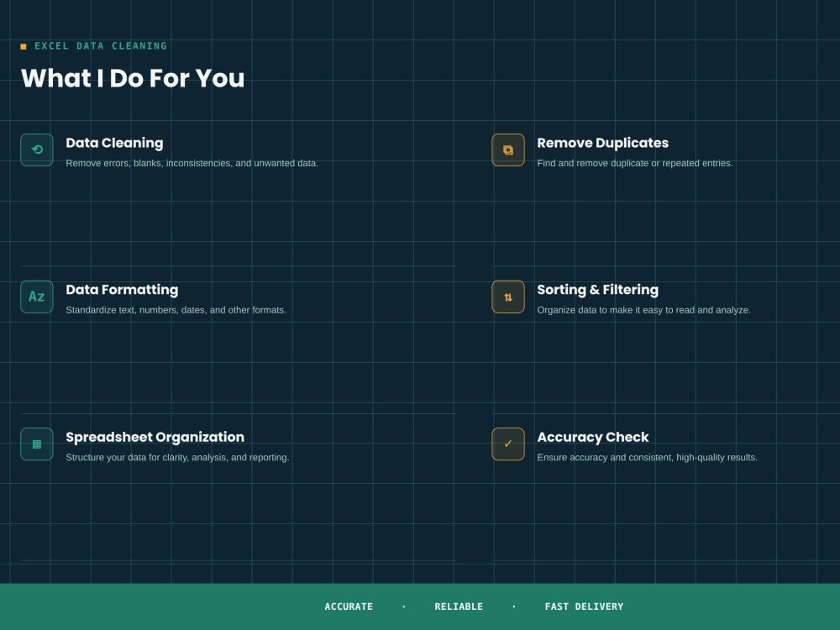Viewport: 840px width, 630px height.
Task: Click "Find and remove duplicate" description
Action: click(x=635, y=164)
